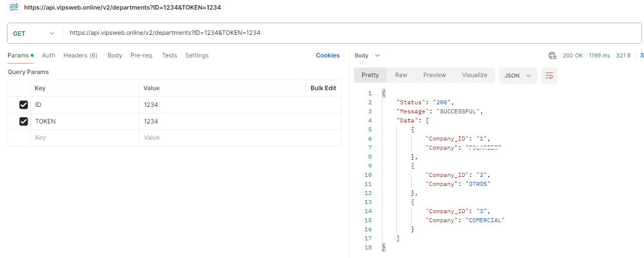This screenshot has width=644, height=258.
Task: Open the Headers (6) tab
Action: click(x=80, y=55)
